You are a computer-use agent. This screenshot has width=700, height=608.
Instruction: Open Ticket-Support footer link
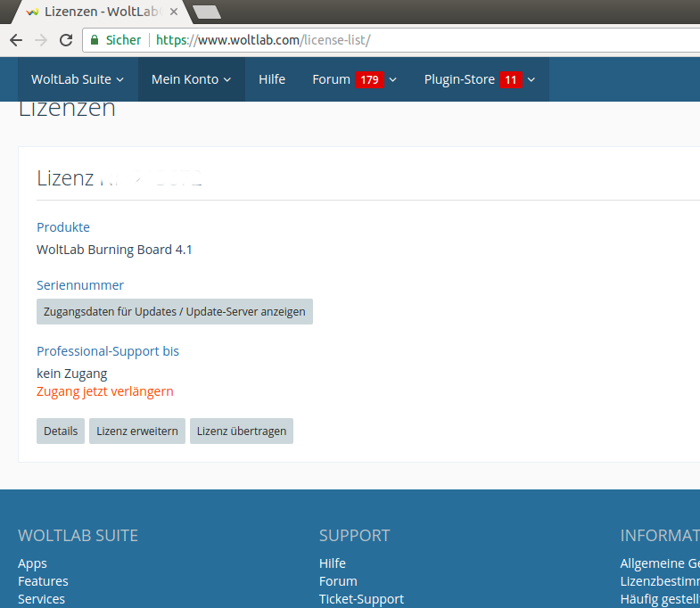click(x=361, y=599)
